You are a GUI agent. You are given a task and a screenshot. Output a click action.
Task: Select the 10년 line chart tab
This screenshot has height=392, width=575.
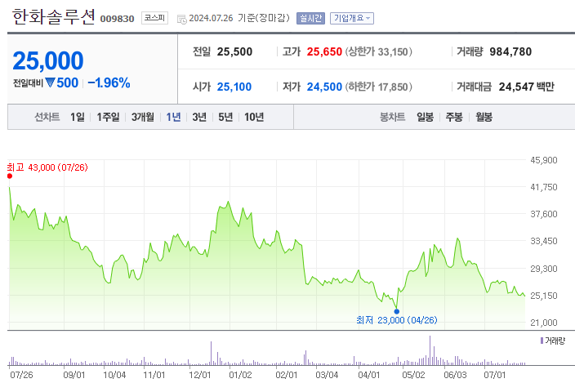click(x=254, y=117)
